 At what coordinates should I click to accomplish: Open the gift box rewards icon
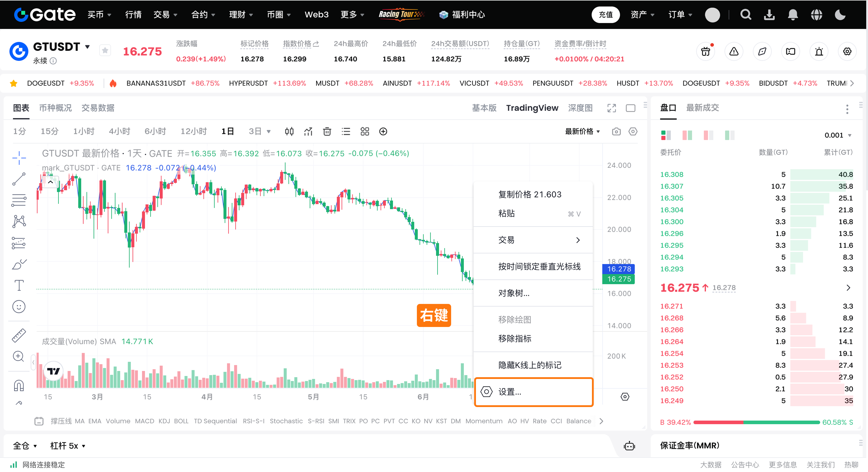click(x=706, y=52)
